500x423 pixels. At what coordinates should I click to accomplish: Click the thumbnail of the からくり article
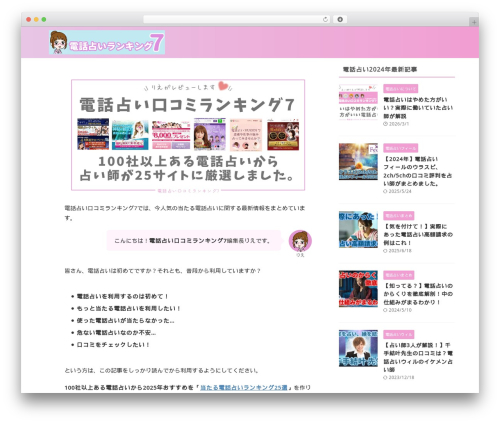[x=358, y=289]
